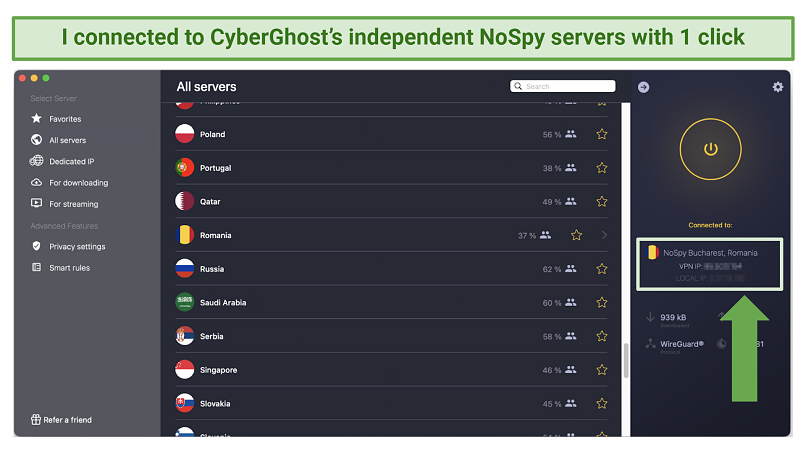The width and height of the screenshot is (806, 453).
Task: Click the Russia flag icon
Action: tap(185, 268)
